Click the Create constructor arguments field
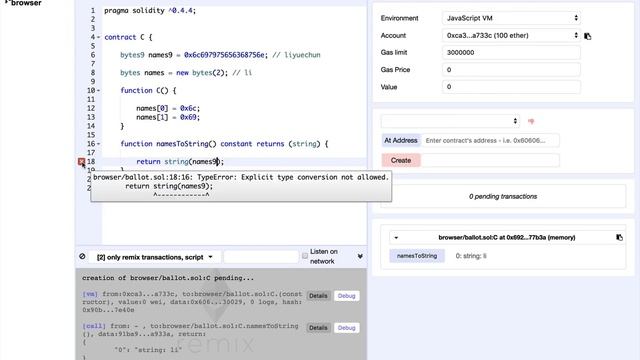The width and height of the screenshot is (640, 360). (x=490, y=160)
